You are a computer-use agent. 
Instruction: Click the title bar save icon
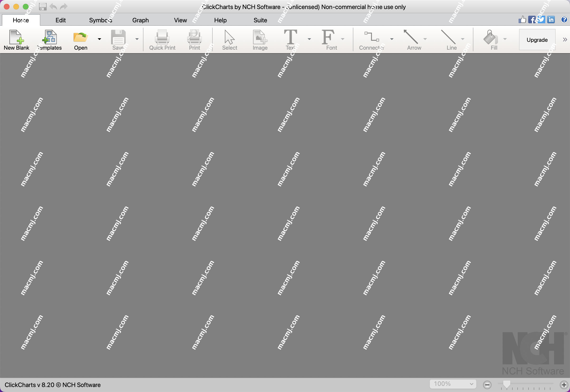43,7
